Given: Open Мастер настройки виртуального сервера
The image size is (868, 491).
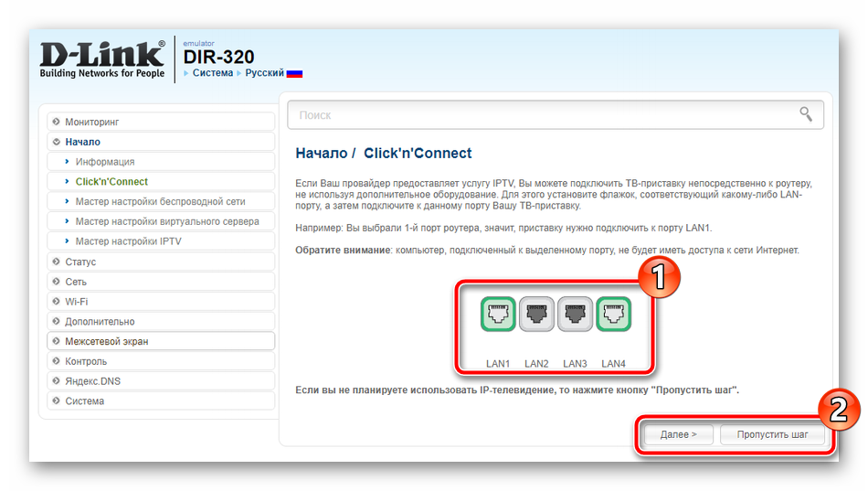Looking at the screenshot, I should pos(161,221).
